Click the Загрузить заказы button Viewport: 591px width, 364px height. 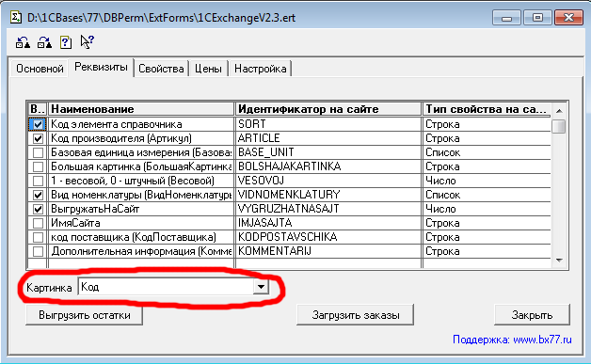[x=356, y=315]
